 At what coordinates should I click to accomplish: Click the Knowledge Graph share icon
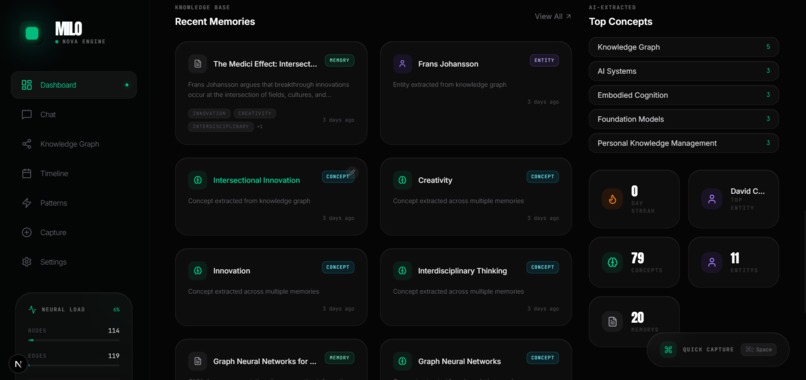pos(27,144)
